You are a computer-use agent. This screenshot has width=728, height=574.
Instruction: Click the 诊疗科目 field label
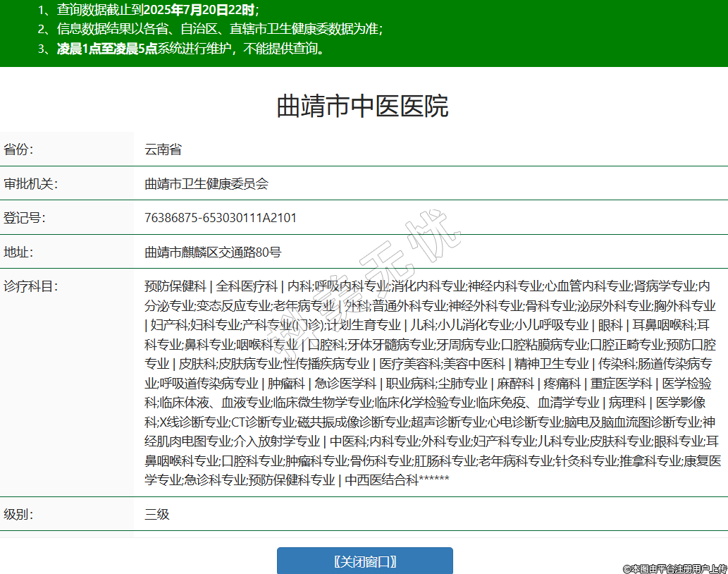pos(30,286)
